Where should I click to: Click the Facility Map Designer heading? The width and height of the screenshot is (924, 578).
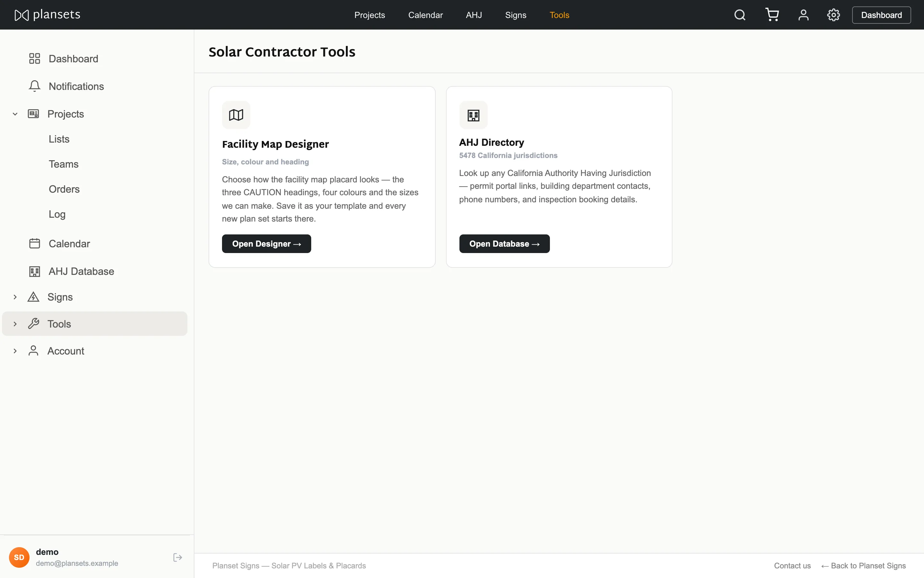click(x=275, y=144)
